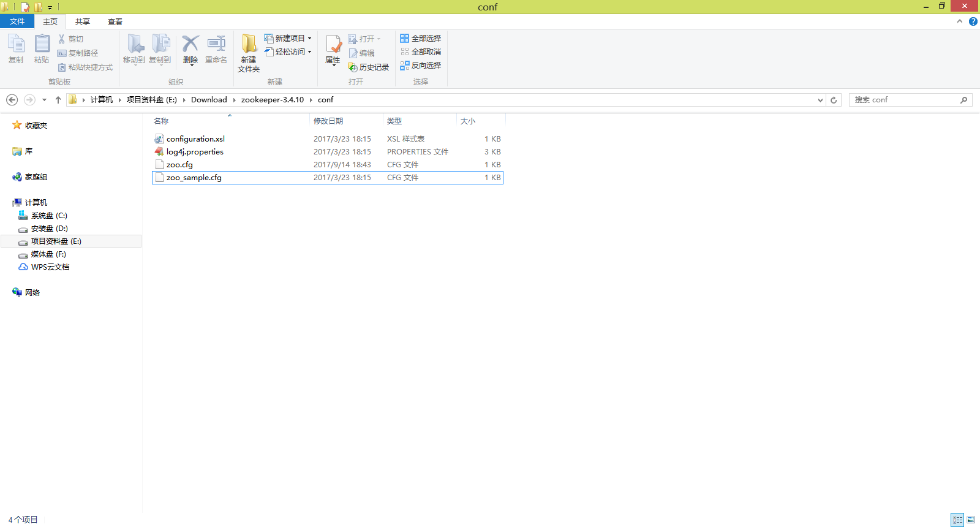Screen dimensions: 980x527
Task: Click the Cut (剪切) scissors icon
Action: click(x=62, y=39)
